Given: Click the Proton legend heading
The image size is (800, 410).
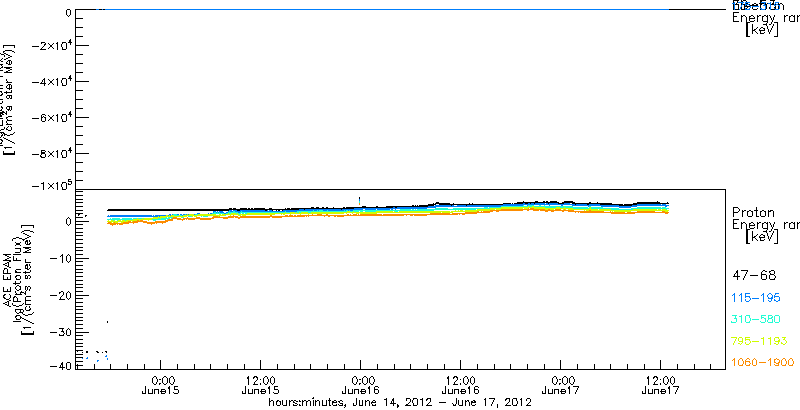Looking at the screenshot, I should click(x=754, y=212).
